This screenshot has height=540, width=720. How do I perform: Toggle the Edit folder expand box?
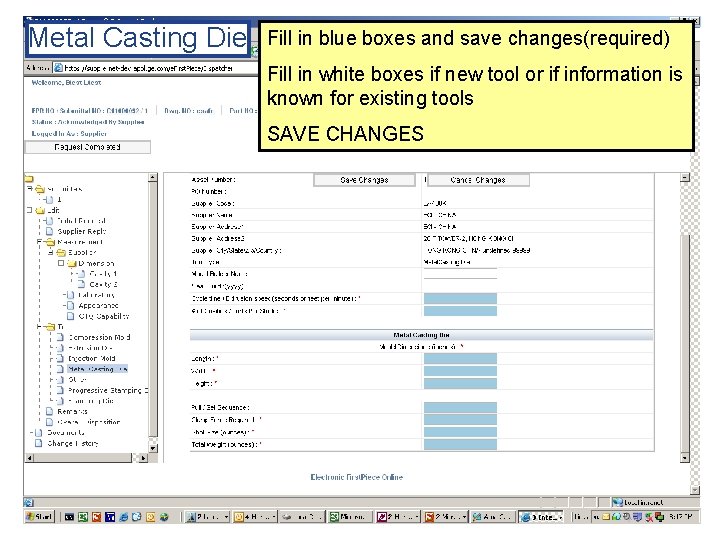[x=29, y=210]
